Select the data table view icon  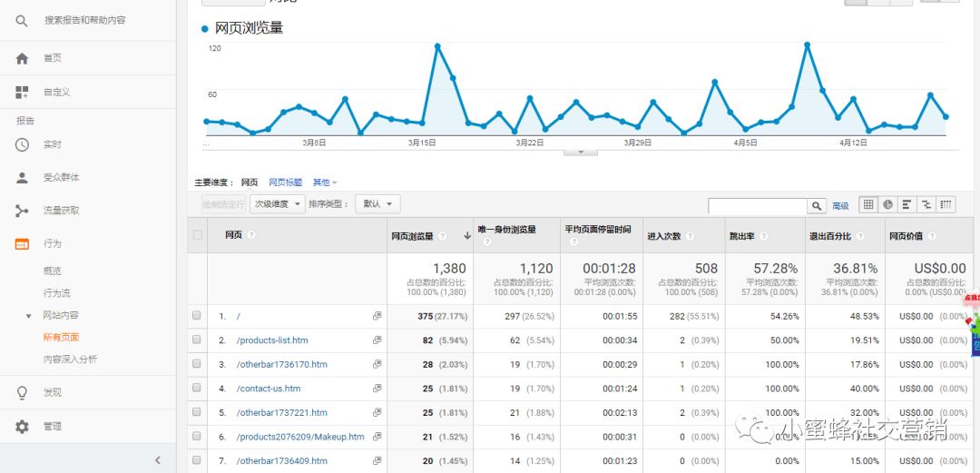pyautogui.click(x=868, y=204)
